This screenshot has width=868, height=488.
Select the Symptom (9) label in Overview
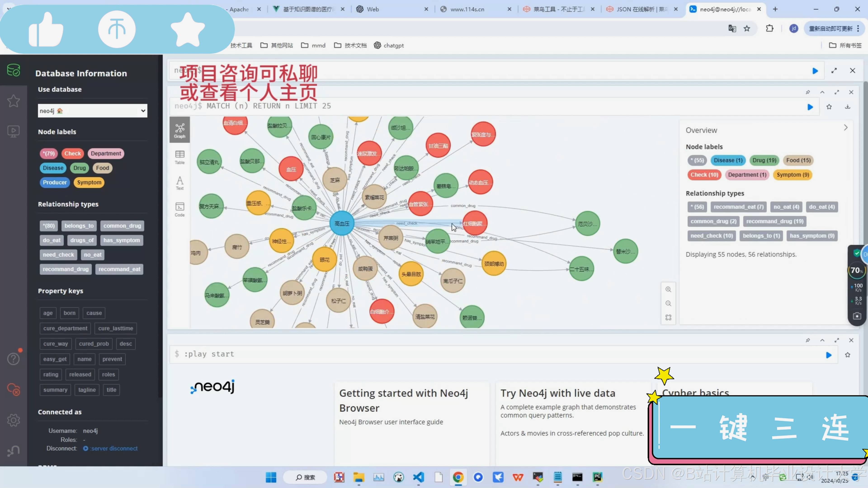[x=793, y=175]
